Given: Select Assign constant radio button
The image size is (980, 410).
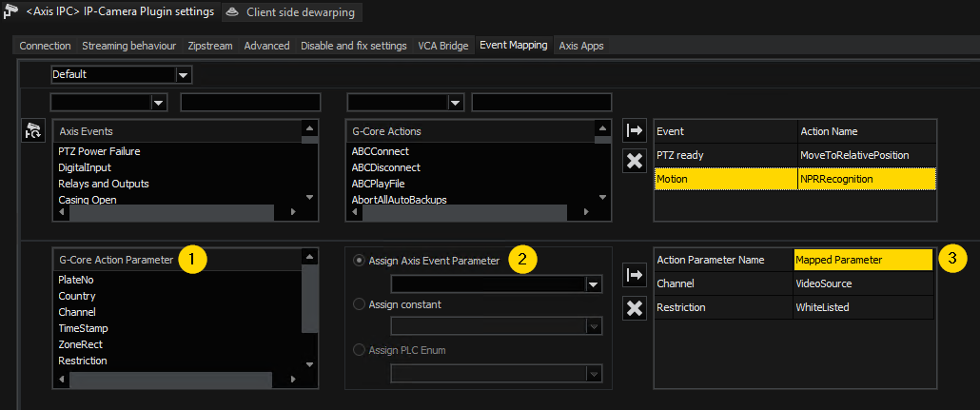Looking at the screenshot, I should 360,304.
